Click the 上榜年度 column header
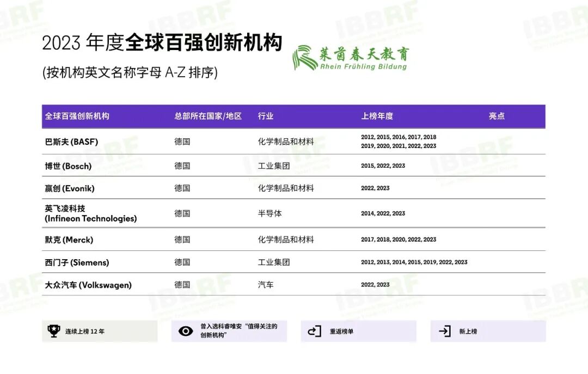Viewport: 588px width, 374px height. coord(377,116)
